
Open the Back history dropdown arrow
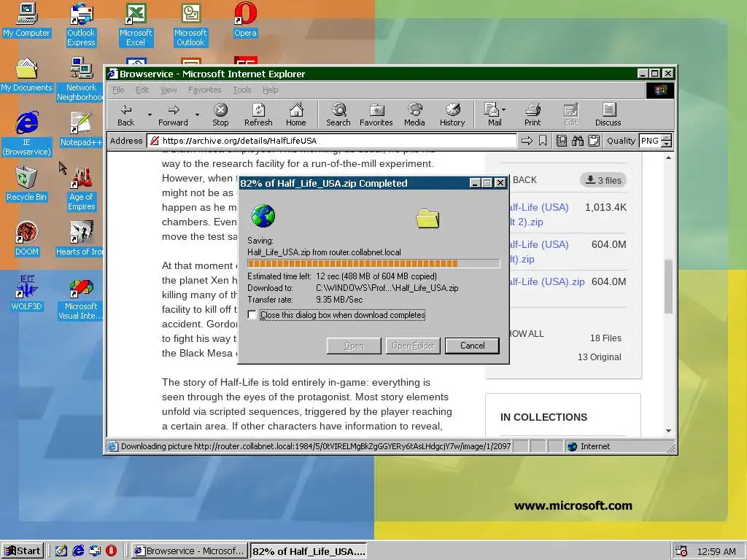(150, 114)
